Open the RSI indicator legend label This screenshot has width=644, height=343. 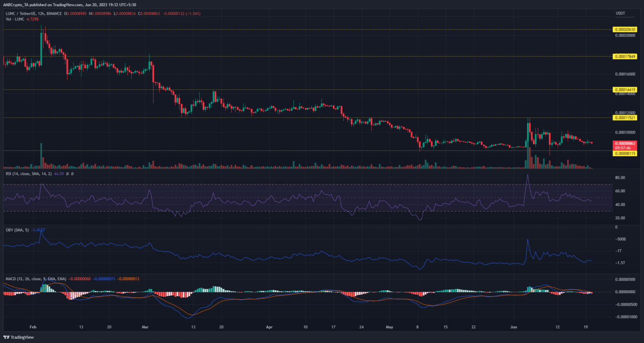tap(28, 173)
